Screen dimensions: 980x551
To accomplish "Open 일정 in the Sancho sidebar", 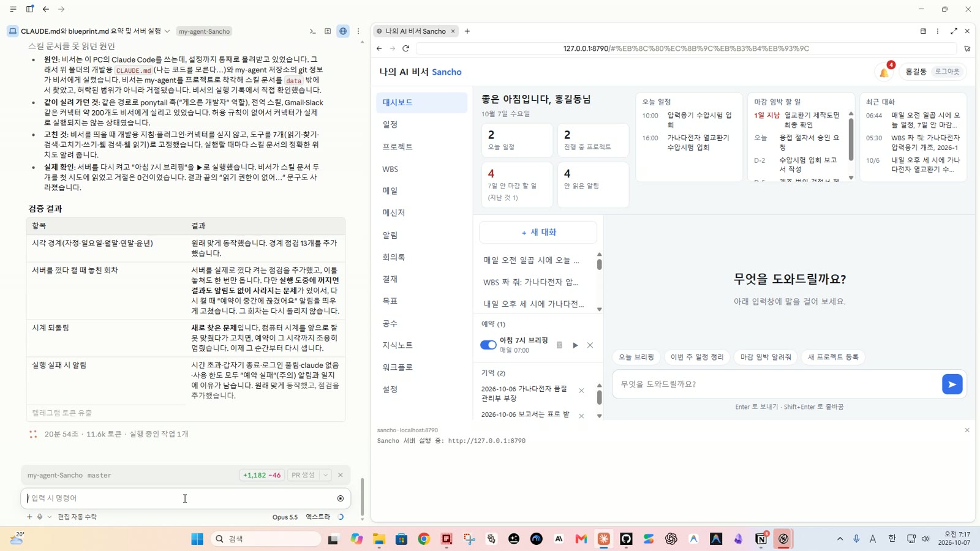I will coord(421,124).
